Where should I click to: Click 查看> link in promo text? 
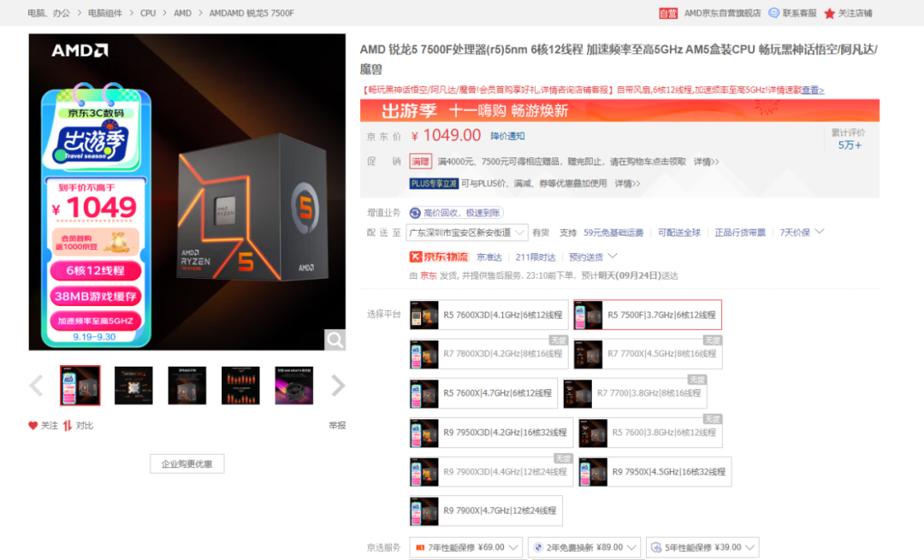(813, 90)
